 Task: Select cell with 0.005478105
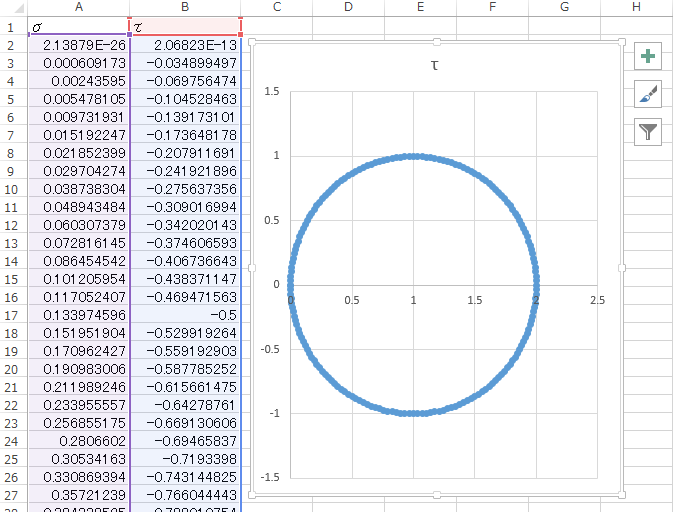tap(79, 99)
